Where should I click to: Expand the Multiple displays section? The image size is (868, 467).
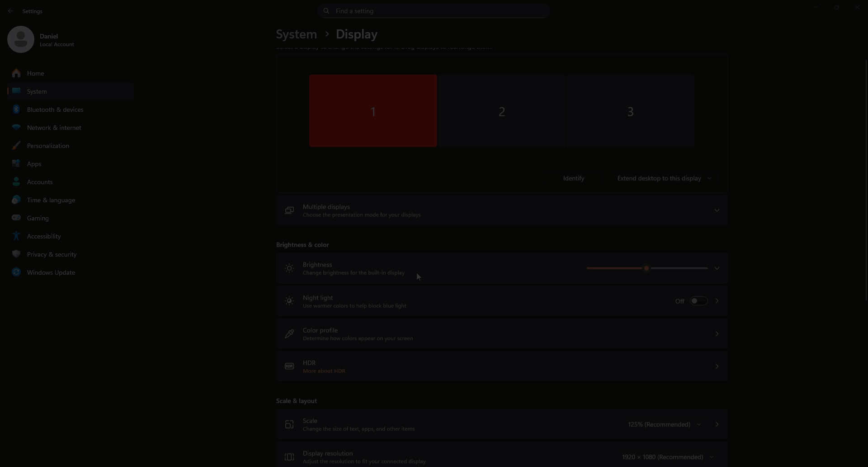tap(717, 210)
